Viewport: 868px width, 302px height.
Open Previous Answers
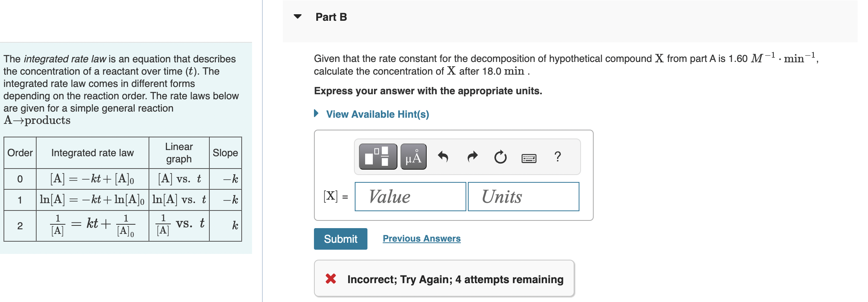421,238
